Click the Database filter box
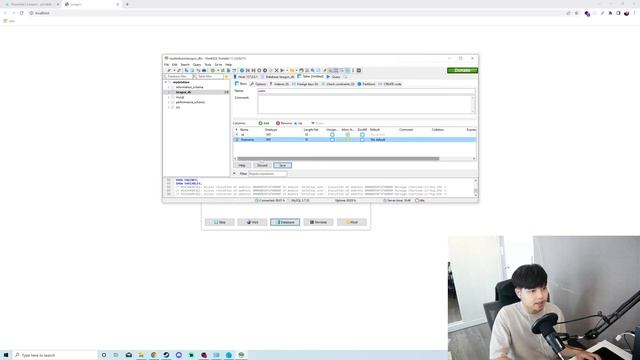The image size is (640, 360). click(x=178, y=76)
